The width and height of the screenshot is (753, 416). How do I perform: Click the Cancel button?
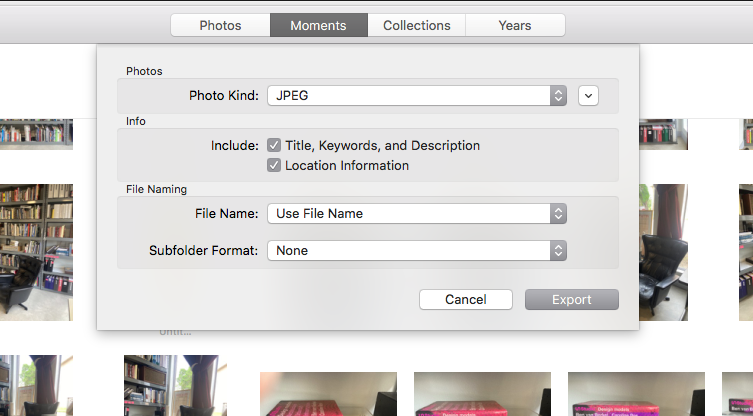(465, 300)
